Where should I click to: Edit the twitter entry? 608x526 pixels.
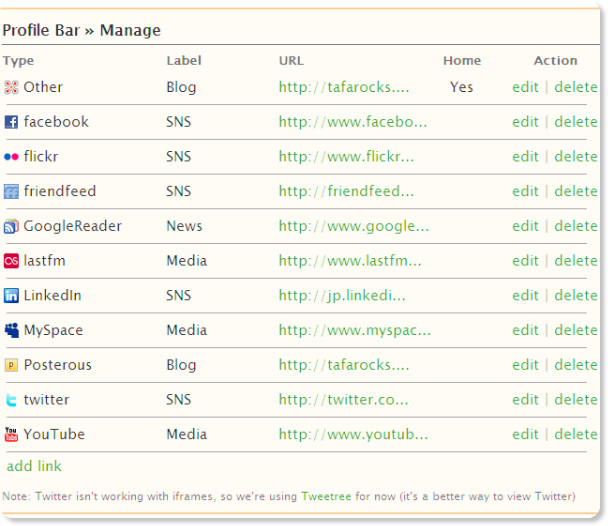pos(525,400)
